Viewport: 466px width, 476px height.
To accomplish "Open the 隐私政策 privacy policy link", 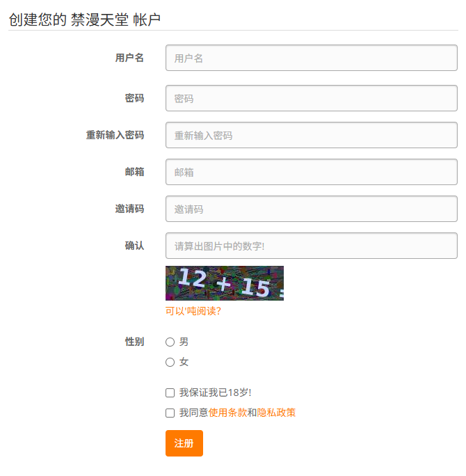I will 276,413.
